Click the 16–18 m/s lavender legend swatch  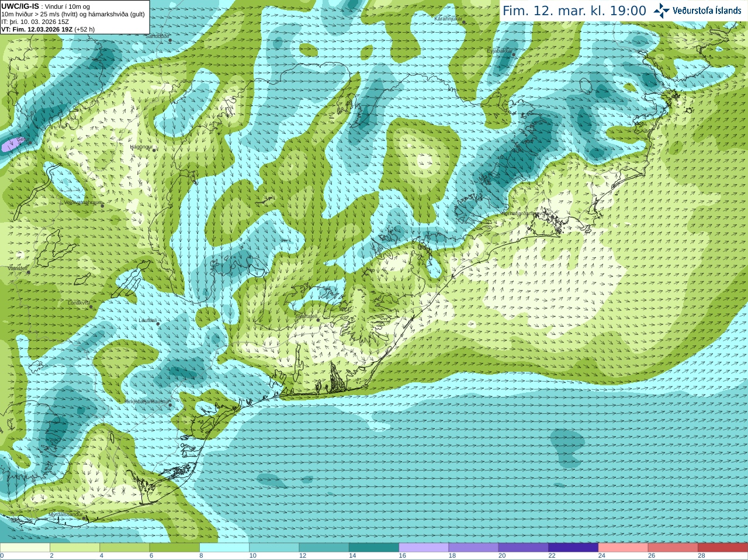pyautogui.click(x=424, y=547)
